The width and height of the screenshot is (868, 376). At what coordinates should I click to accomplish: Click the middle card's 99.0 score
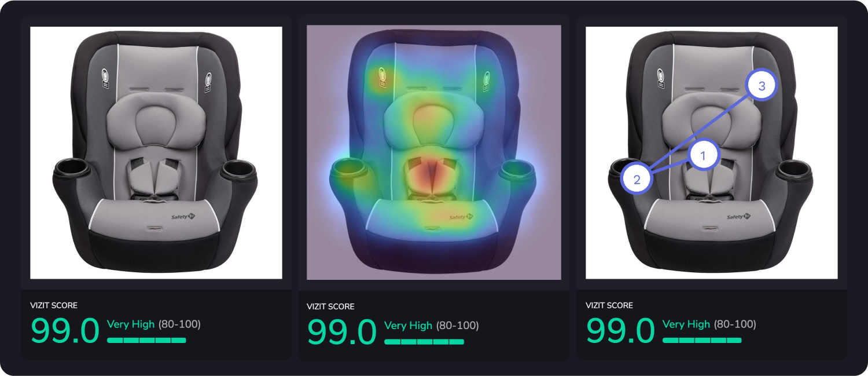[341, 332]
